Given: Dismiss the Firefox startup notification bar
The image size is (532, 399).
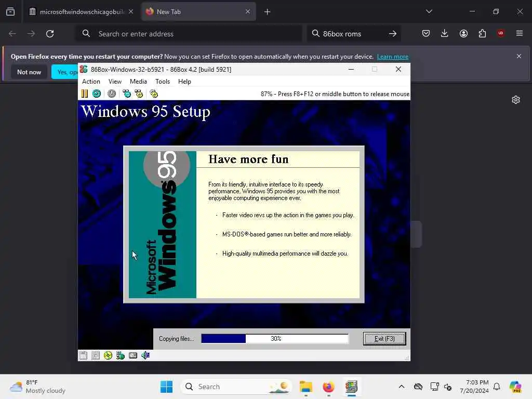Looking at the screenshot, I should coord(519,56).
